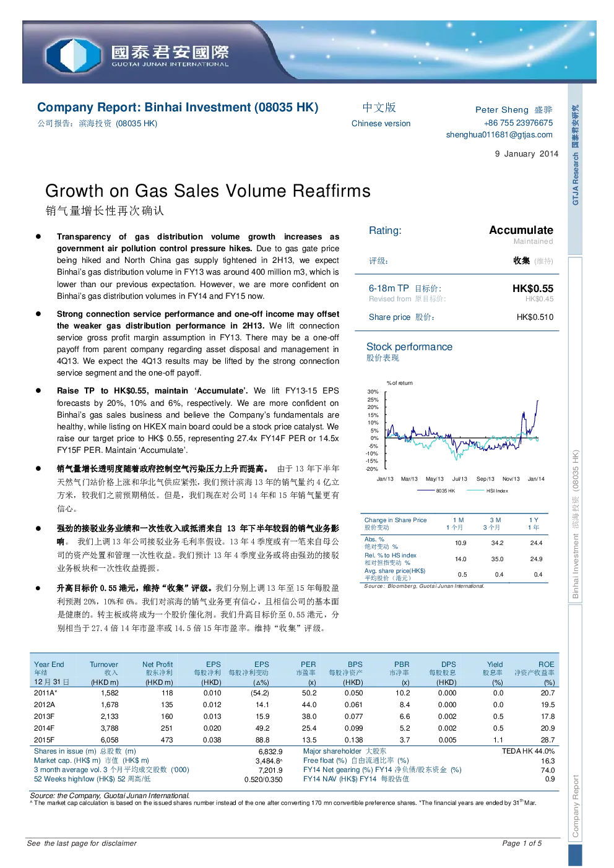Select analyst name Peter Sheng
The width and height of the screenshot is (614, 868).
(x=502, y=110)
